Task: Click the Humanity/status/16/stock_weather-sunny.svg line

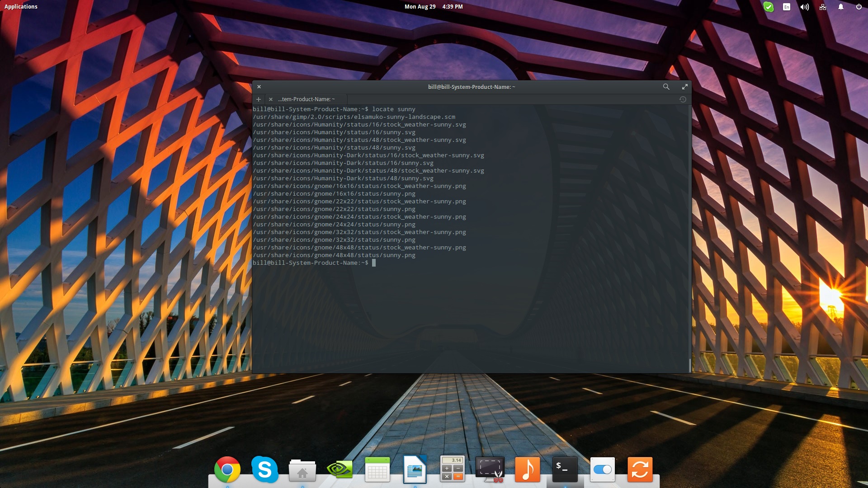Action: pos(359,125)
